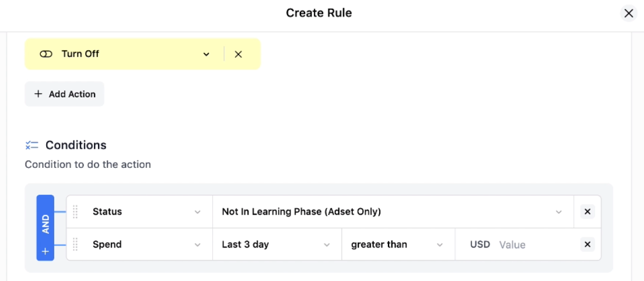Image resolution: width=644 pixels, height=281 pixels.
Task: Open the Status field dropdown
Action: [147, 212]
